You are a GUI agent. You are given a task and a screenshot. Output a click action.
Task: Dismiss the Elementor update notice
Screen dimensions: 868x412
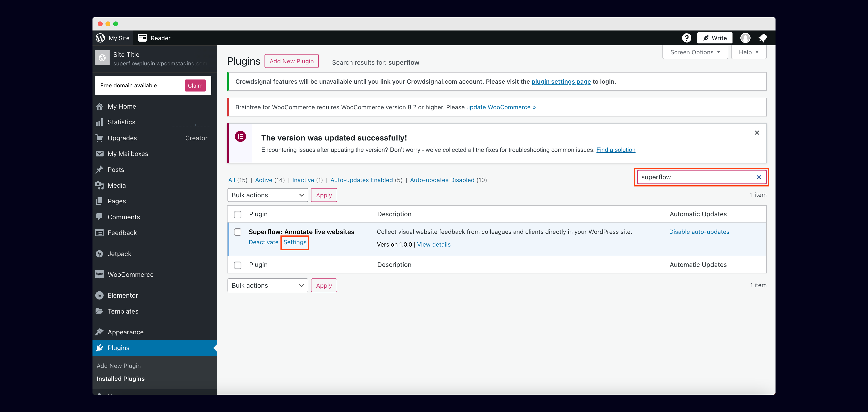(x=757, y=133)
